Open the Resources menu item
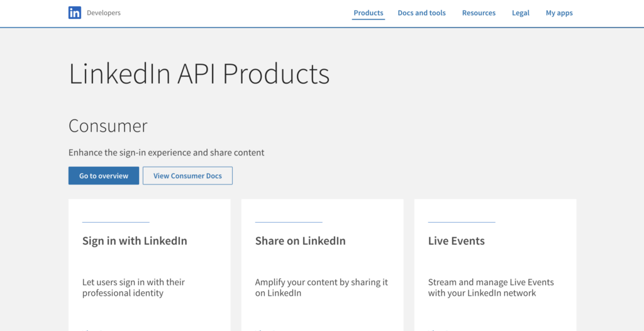Screen dimensions: 644x331 (479, 13)
